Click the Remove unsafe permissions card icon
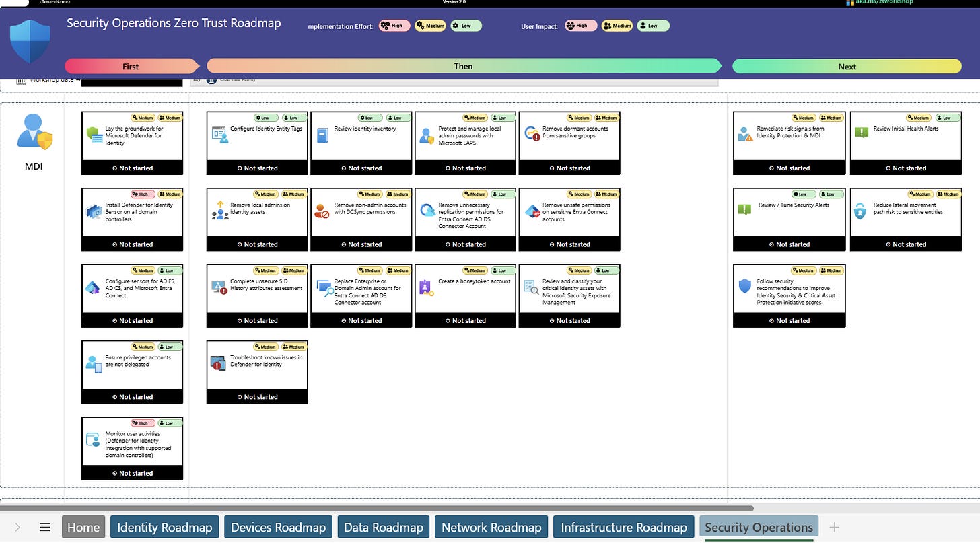 pyautogui.click(x=532, y=211)
